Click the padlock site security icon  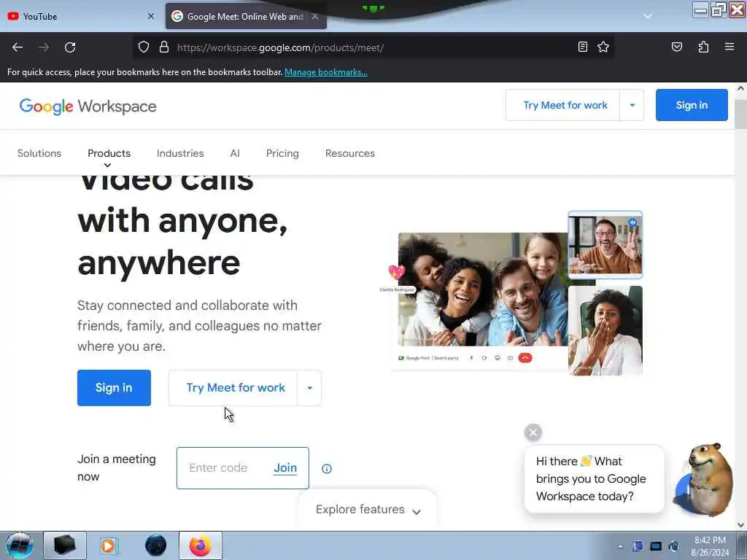tap(164, 47)
